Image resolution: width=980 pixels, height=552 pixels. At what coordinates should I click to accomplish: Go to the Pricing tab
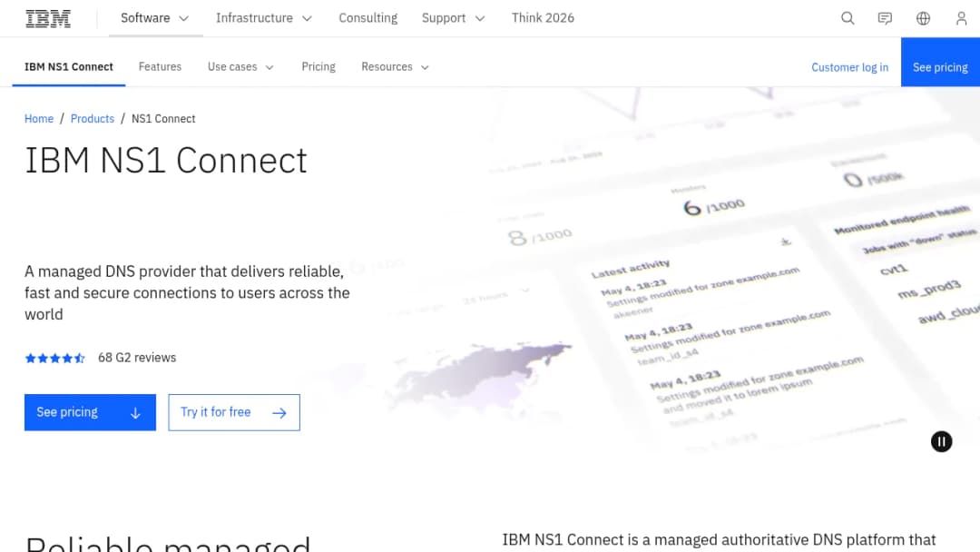click(318, 67)
